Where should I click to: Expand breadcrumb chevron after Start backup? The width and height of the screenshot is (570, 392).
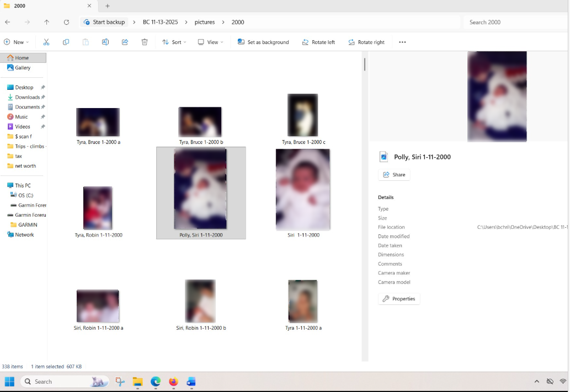coord(134,22)
